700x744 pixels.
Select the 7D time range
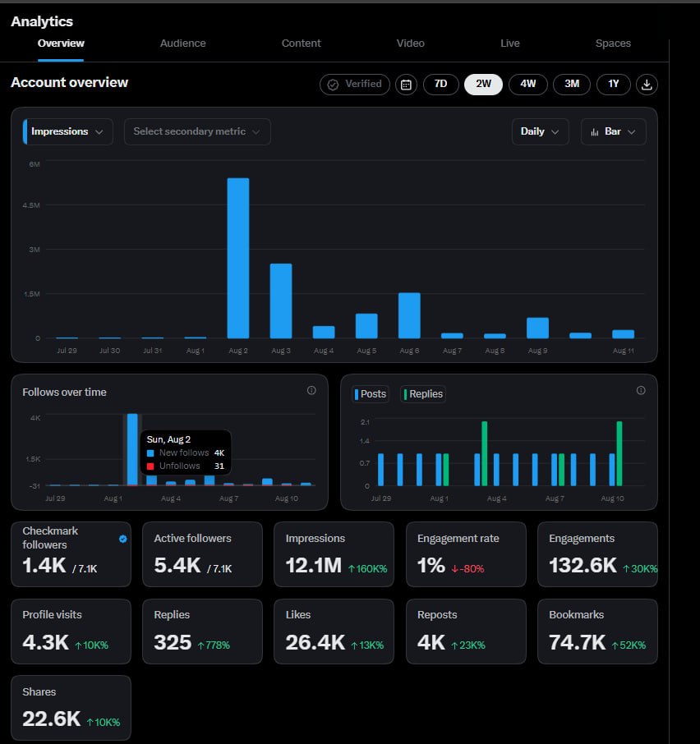tap(441, 85)
